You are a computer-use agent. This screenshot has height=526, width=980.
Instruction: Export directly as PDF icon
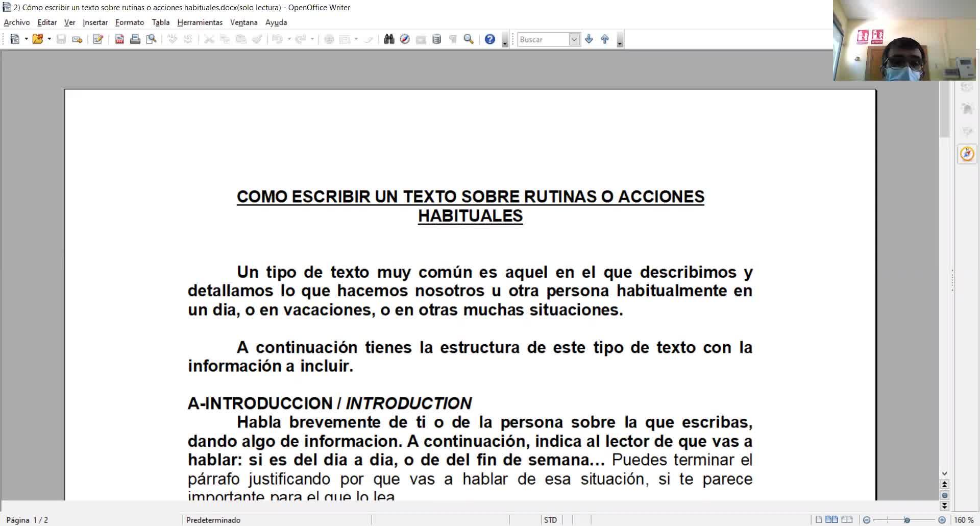click(x=119, y=39)
